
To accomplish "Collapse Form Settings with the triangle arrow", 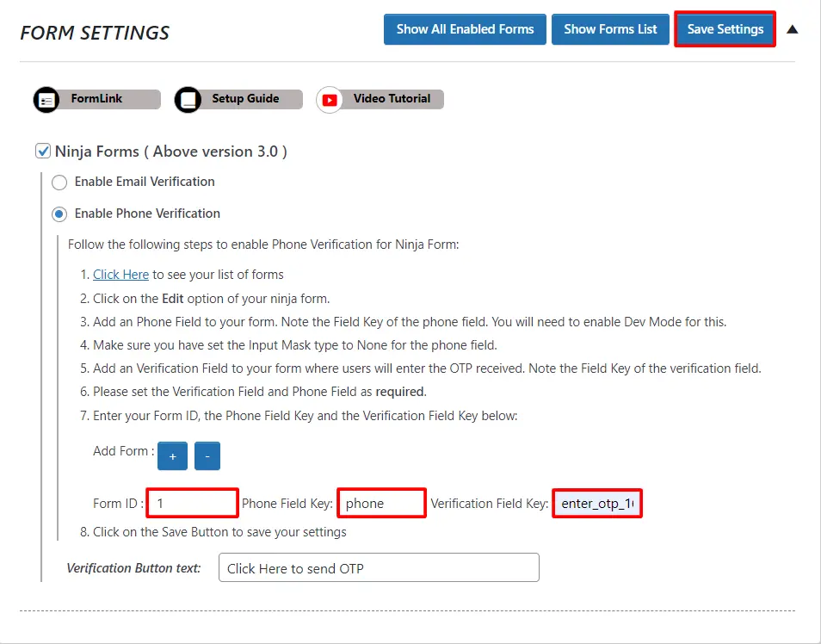I will 793,29.
